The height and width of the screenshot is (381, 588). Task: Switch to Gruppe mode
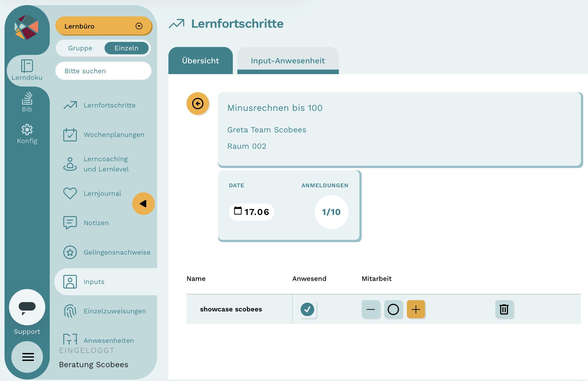[80, 48]
